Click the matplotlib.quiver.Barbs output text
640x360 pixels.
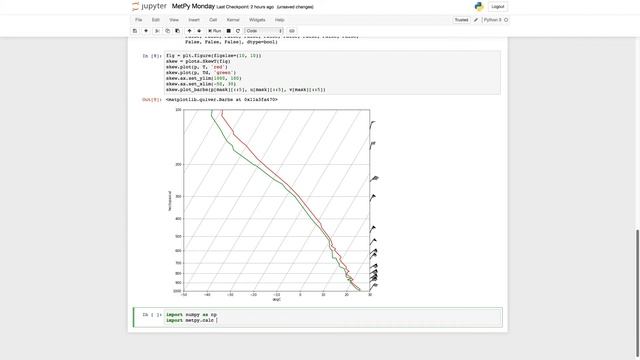point(222,100)
